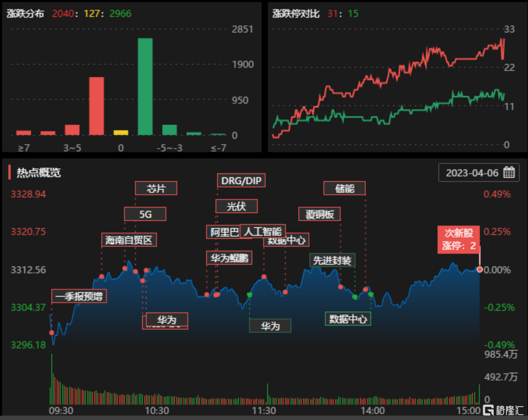528x420 pixels.
Task: Click the -5~-3 range label
Action: click(169, 148)
